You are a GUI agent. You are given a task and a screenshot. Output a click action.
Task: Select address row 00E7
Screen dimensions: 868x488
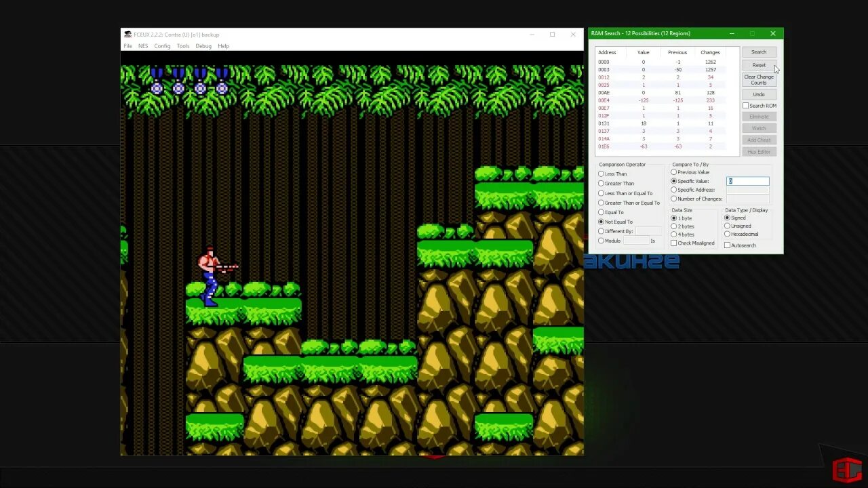click(x=661, y=108)
